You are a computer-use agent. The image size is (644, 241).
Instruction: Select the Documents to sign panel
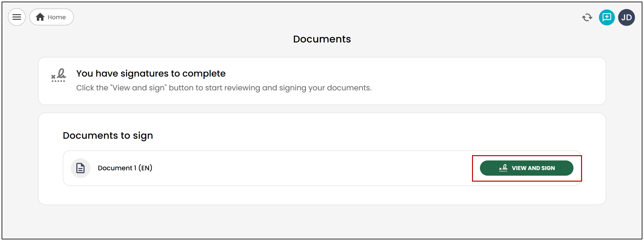coord(322,159)
